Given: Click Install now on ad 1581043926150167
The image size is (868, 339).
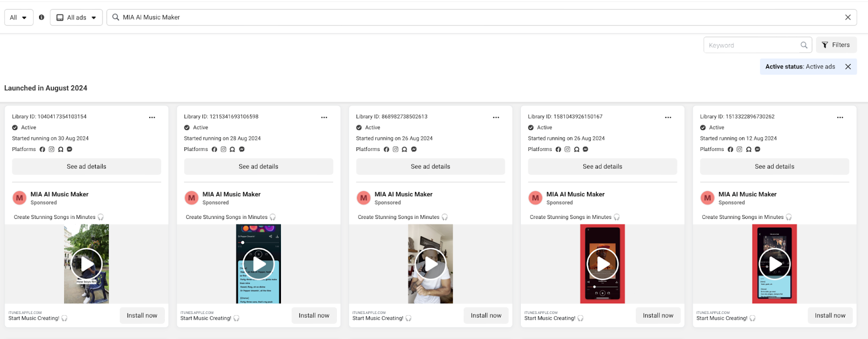Looking at the screenshot, I should [658, 316].
